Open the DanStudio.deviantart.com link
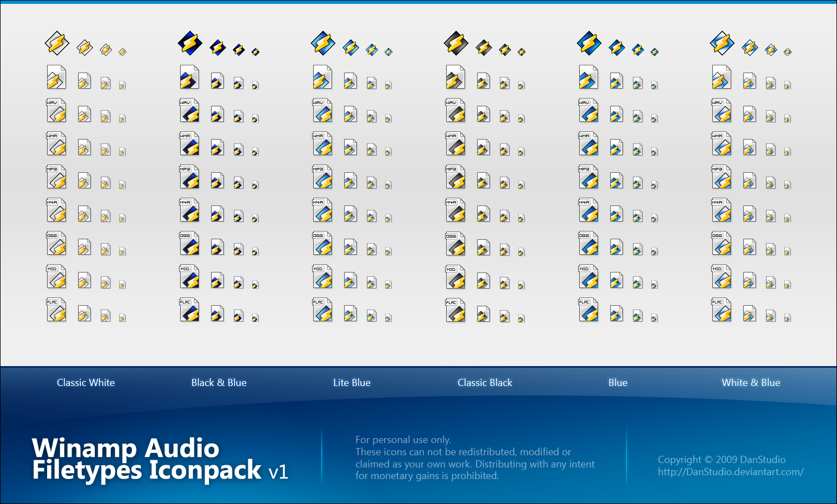837x504 pixels. coord(731,472)
